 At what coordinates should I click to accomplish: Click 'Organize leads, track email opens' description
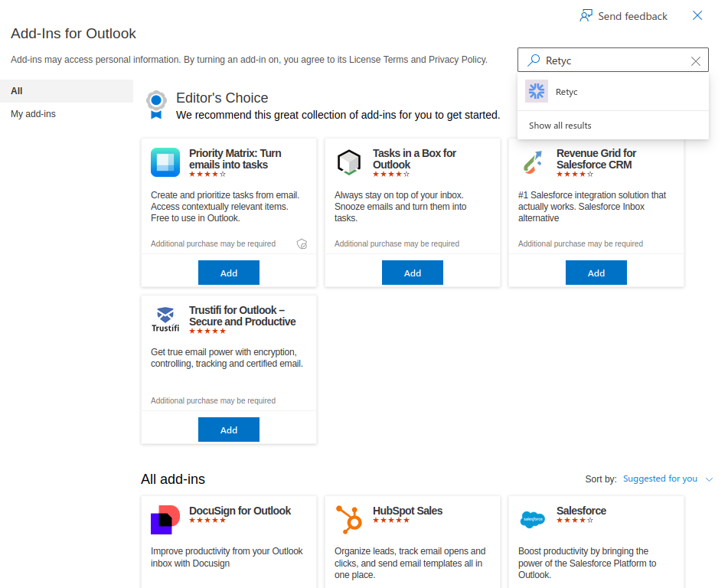[410, 563]
